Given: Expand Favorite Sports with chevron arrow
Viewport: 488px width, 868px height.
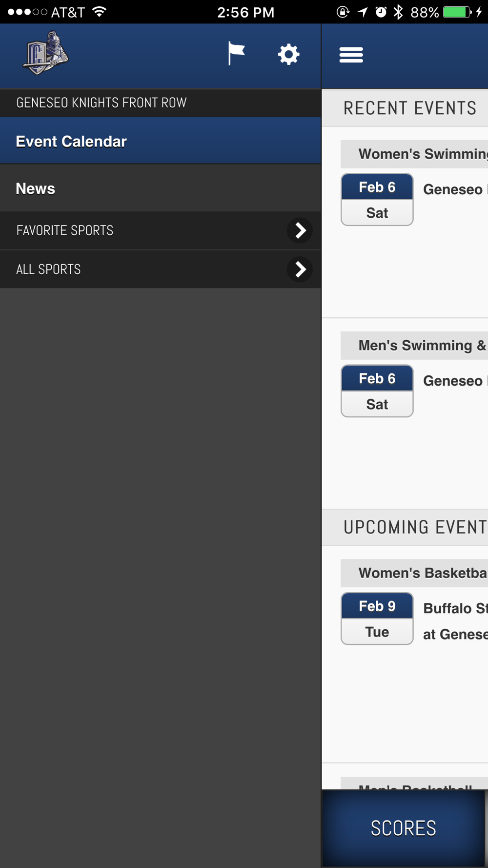Looking at the screenshot, I should pos(300,230).
